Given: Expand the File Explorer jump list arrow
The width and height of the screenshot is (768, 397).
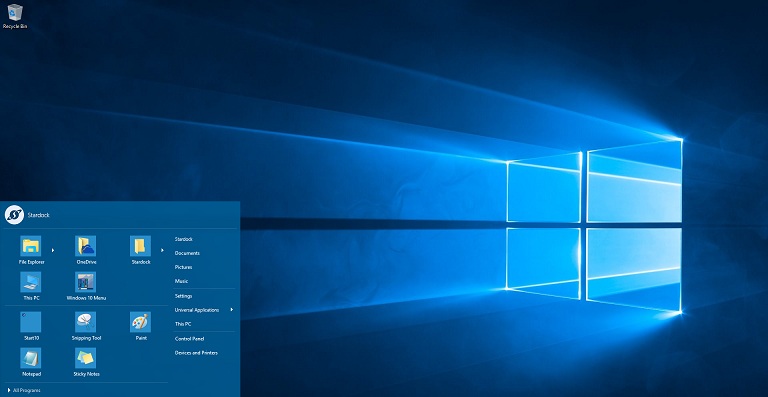Looking at the screenshot, I should (x=53, y=250).
